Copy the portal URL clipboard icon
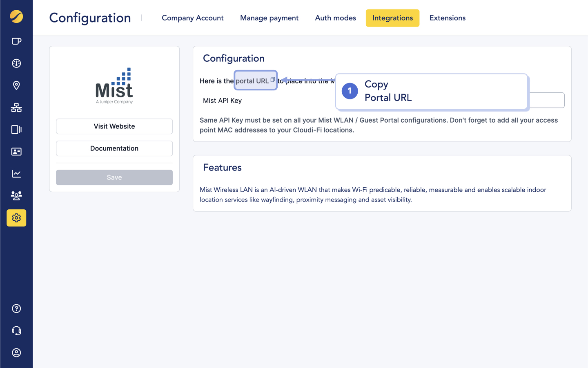The width and height of the screenshot is (588, 368). [272, 79]
